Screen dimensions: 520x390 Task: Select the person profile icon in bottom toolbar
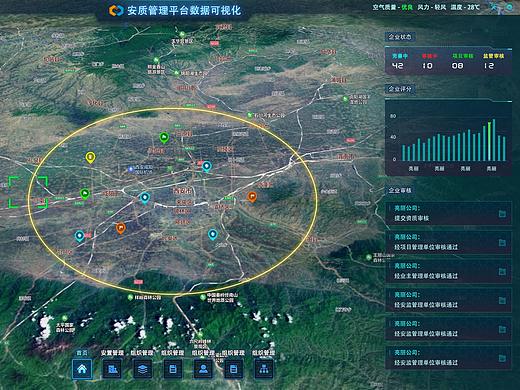[203, 369]
